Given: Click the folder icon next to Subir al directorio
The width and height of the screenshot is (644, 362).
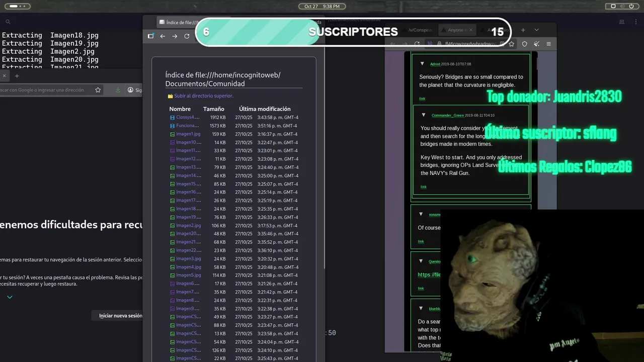Looking at the screenshot, I should 170,96.
